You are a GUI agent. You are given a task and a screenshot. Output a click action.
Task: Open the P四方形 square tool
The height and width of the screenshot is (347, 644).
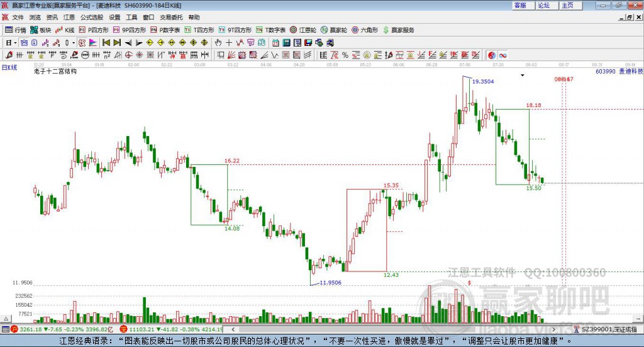click(x=94, y=30)
